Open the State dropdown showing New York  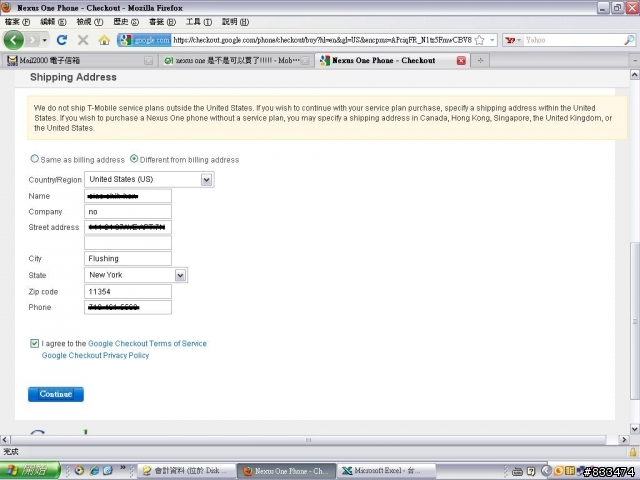(136, 275)
